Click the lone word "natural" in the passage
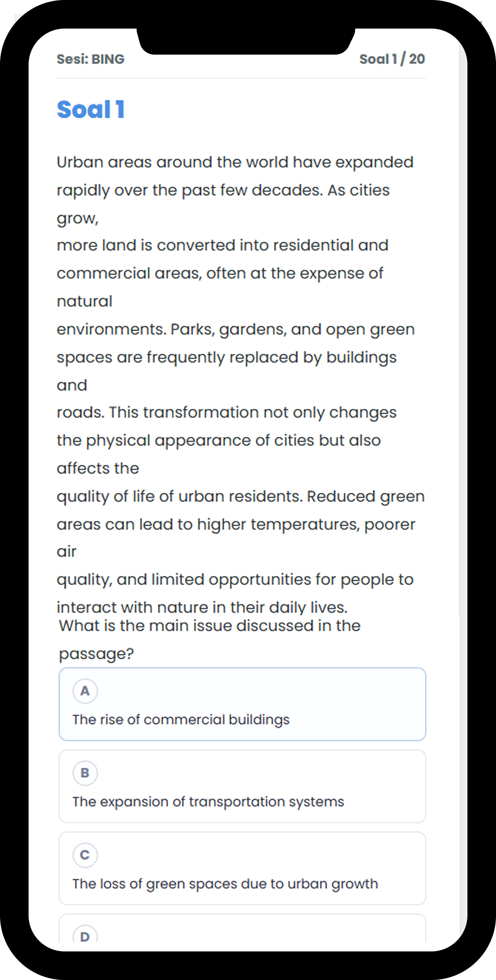The height and width of the screenshot is (980, 496). pos(84,301)
